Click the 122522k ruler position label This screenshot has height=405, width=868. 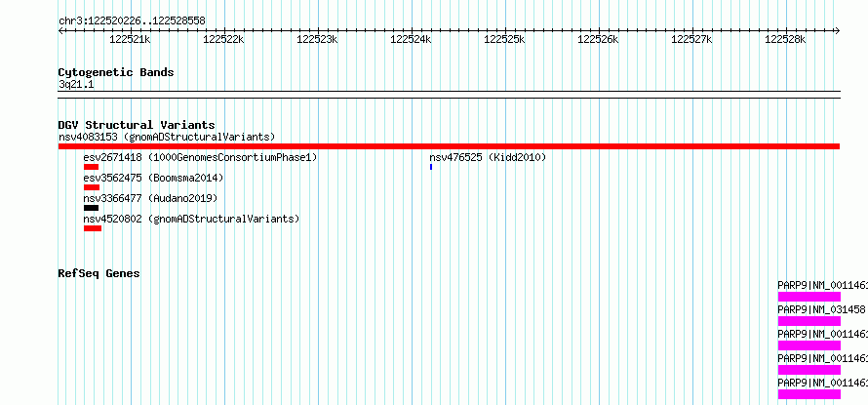(x=223, y=39)
